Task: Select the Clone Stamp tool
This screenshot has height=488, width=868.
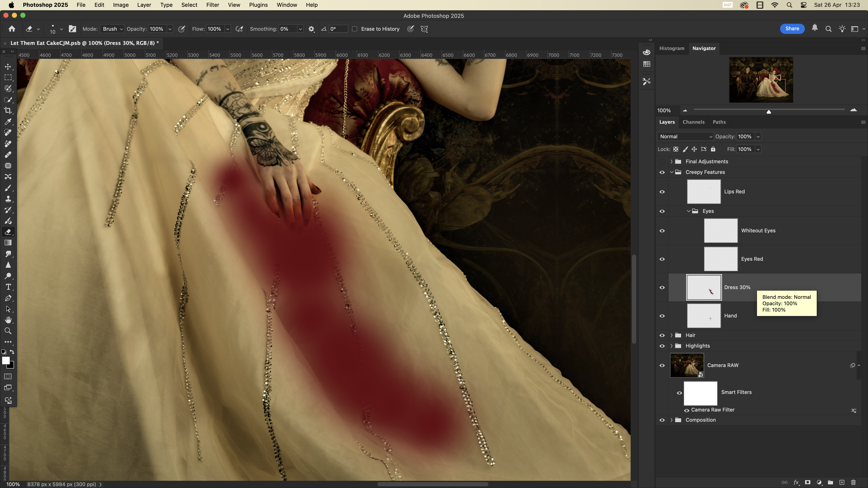Action: (x=8, y=199)
